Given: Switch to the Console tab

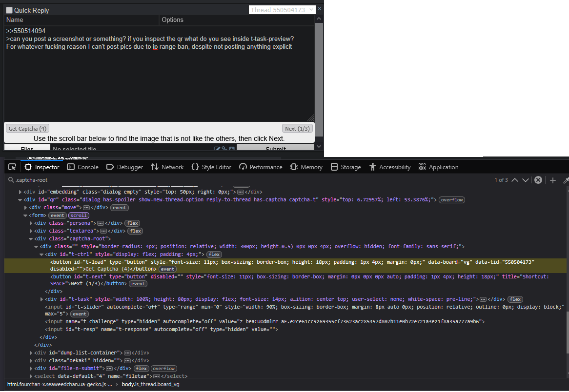Looking at the screenshot, I should point(83,167).
